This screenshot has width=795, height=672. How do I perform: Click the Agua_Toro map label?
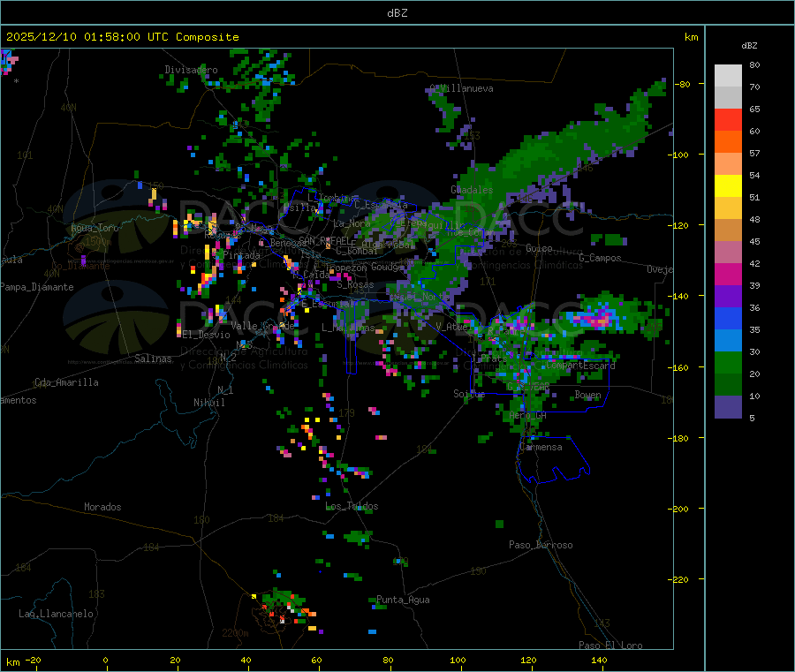95,228
